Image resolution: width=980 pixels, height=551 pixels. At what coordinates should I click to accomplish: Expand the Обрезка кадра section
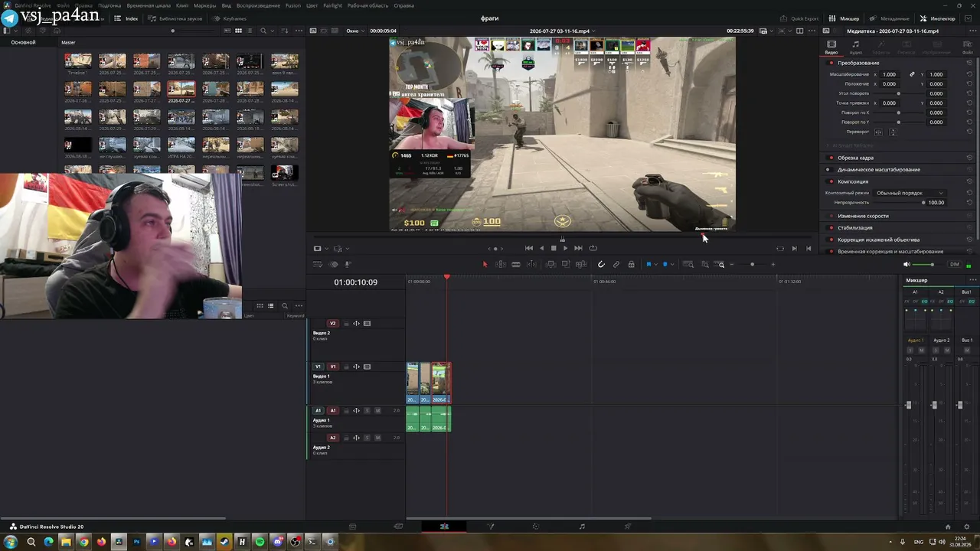(x=855, y=158)
